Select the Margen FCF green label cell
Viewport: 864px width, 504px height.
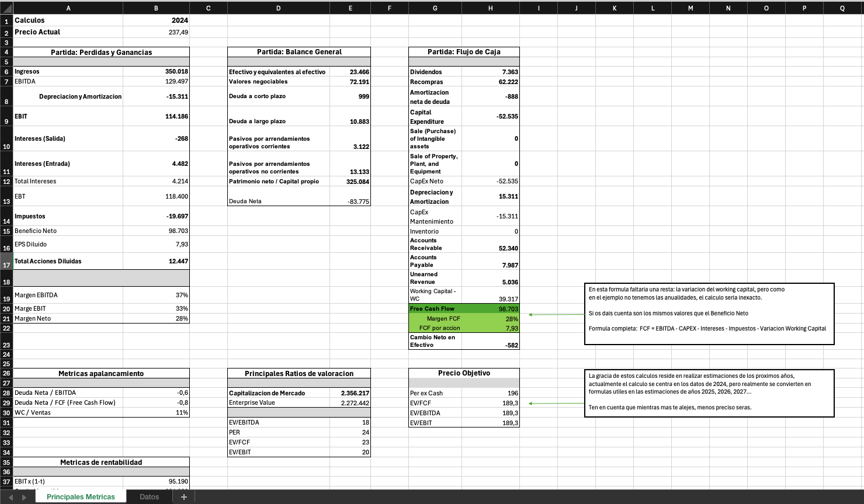click(x=435, y=318)
